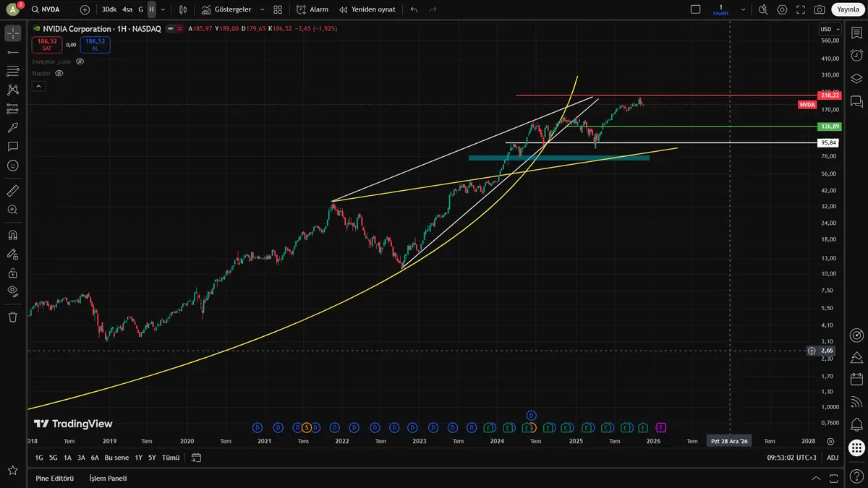Remove drawings with trash icon
The width and height of the screenshot is (868, 488).
click(x=12, y=317)
